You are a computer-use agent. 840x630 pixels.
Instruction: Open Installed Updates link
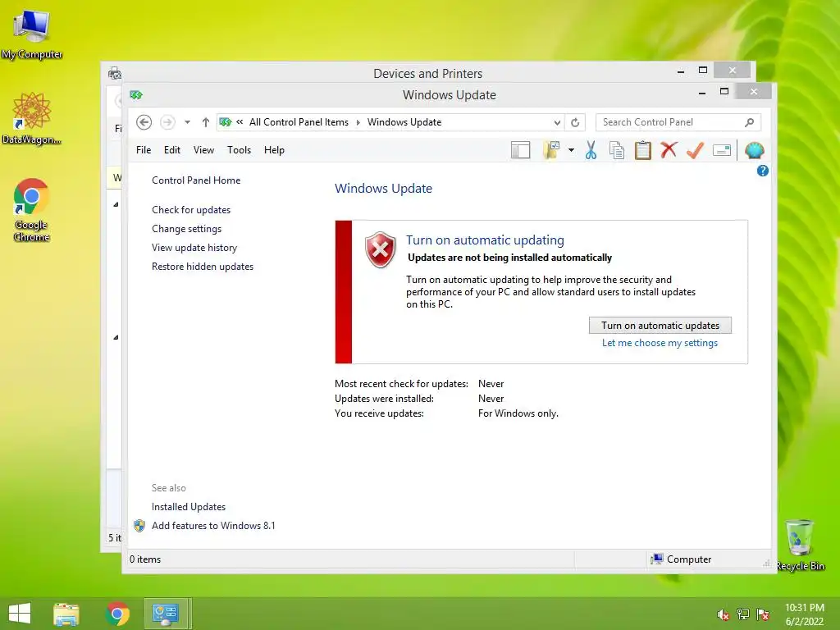(x=189, y=507)
